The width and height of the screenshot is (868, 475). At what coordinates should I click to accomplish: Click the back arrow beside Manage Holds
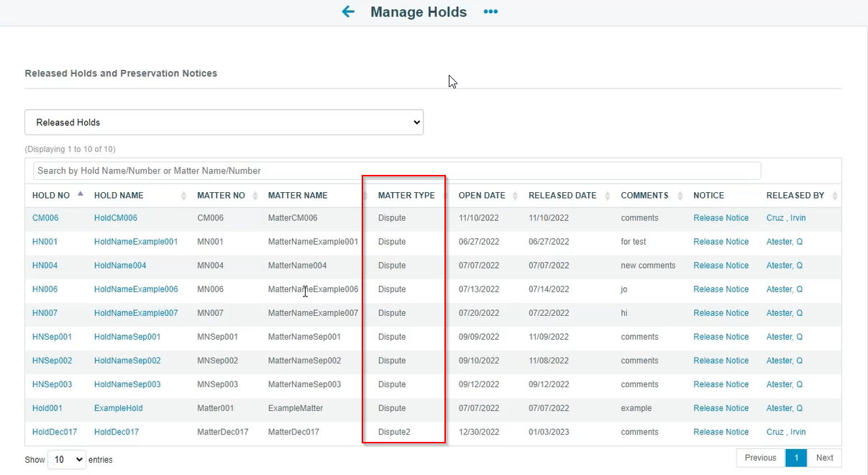tap(348, 12)
